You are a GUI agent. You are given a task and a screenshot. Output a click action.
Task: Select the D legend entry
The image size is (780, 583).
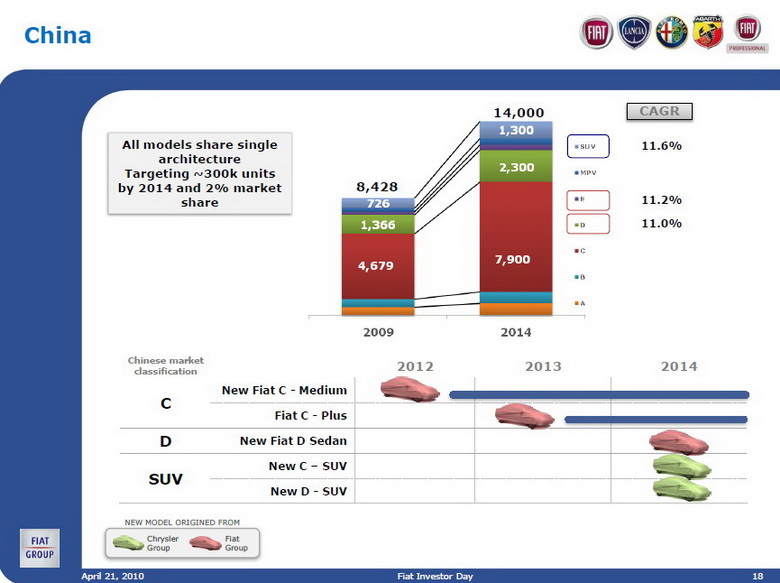[x=588, y=224]
